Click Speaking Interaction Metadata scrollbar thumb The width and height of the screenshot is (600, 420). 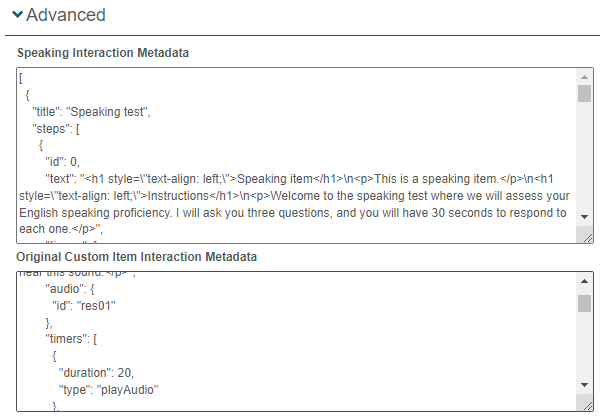point(585,94)
